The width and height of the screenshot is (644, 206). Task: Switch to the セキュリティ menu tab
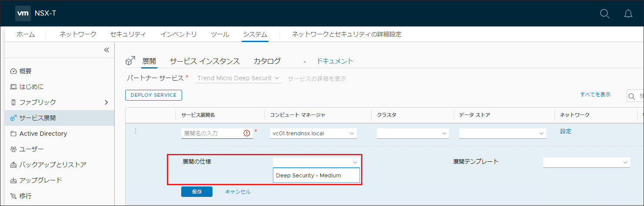(x=128, y=34)
